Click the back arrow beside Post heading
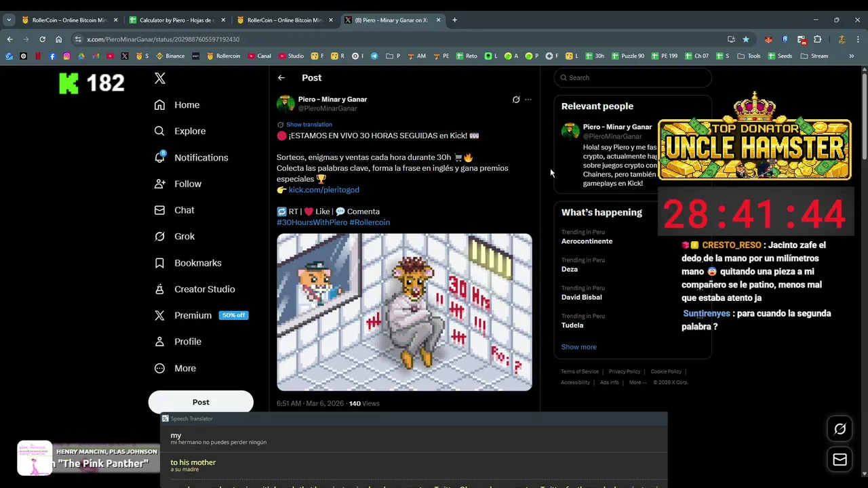Viewport: 868px width, 488px height. coord(281,78)
